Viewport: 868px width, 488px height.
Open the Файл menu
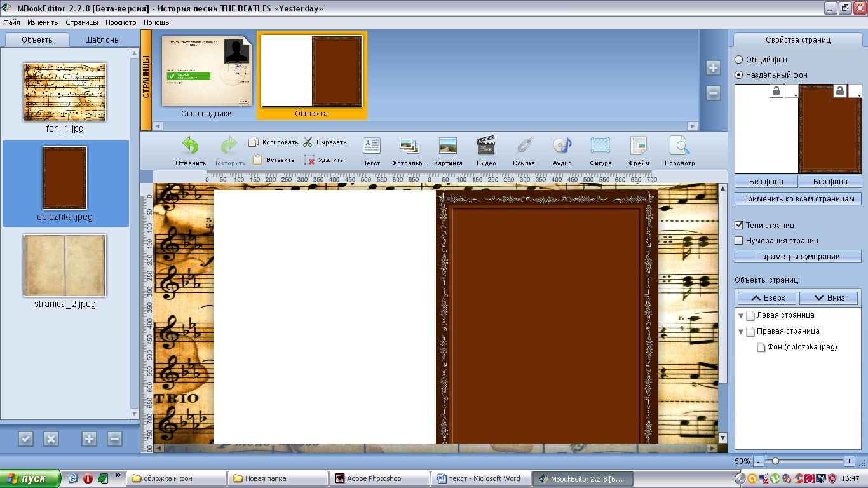12,22
